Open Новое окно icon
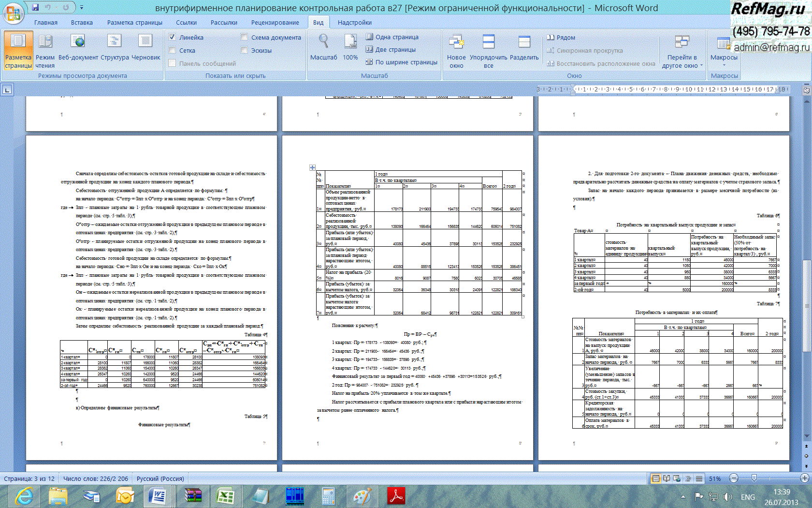 coord(456,42)
